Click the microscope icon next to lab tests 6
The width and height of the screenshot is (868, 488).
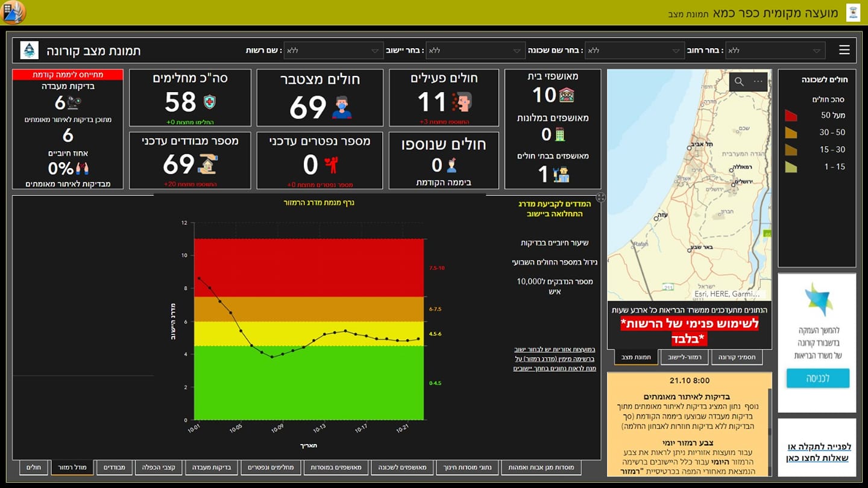coord(74,103)
